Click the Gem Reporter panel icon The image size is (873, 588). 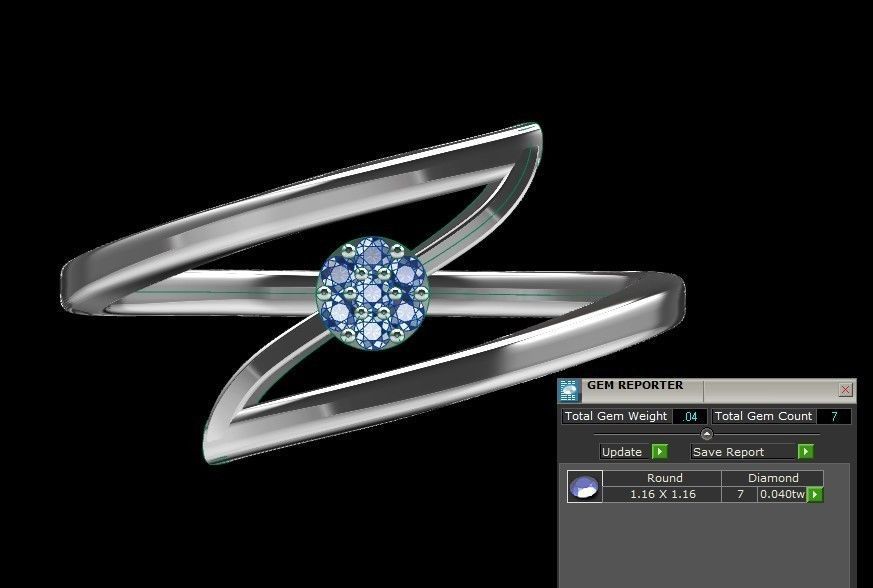coord(569,390)
